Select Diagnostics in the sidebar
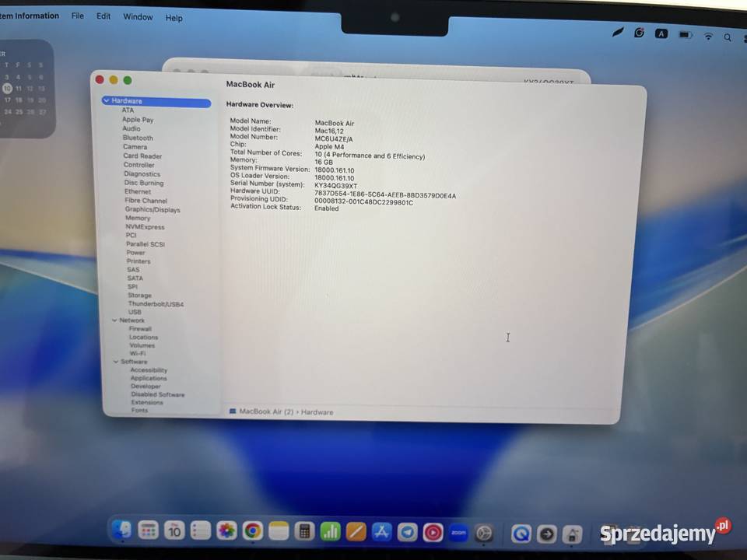747x560 pixels. tap(142, 173)
